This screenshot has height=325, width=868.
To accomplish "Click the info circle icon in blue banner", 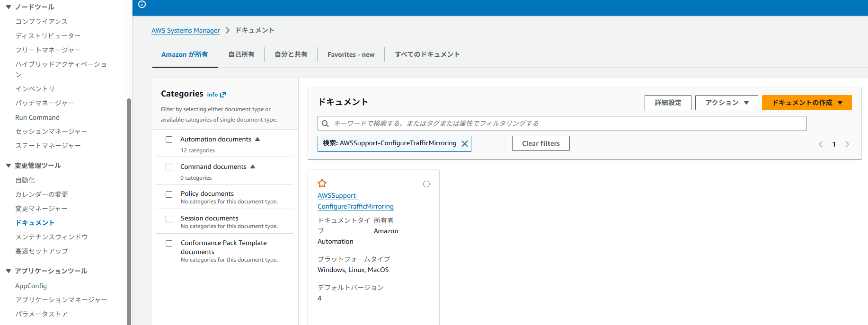I will coord(142,4).
